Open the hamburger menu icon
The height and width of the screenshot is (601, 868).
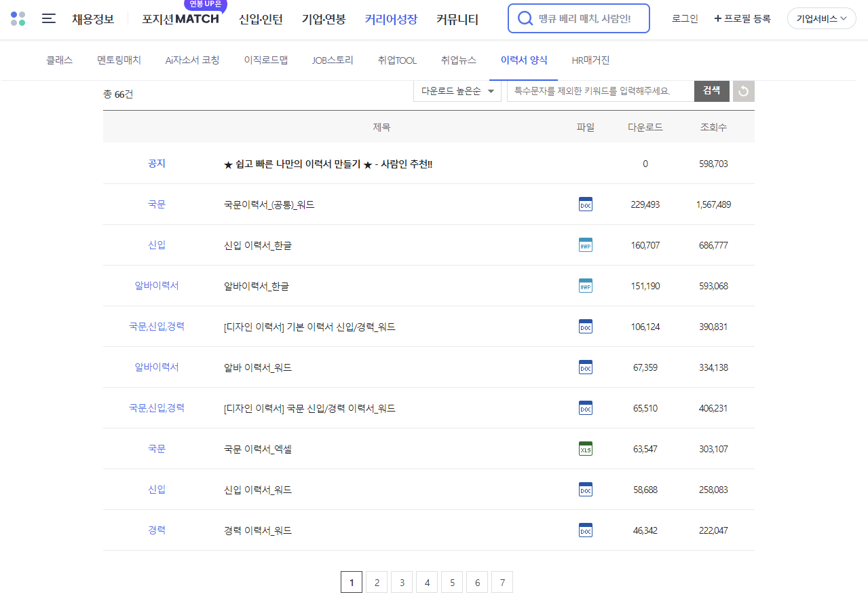pyautogui.click(x=48, y=18)
